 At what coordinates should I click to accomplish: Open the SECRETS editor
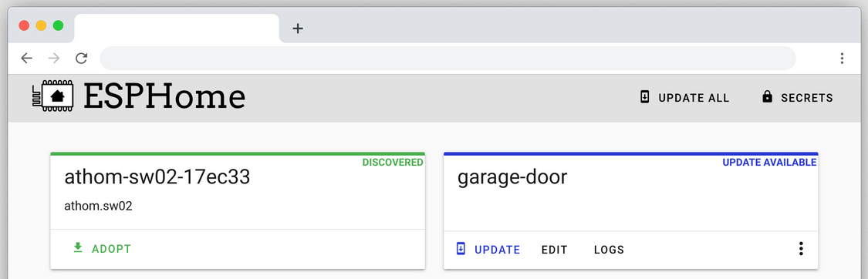pyautogui.click(x=798, y=98)
